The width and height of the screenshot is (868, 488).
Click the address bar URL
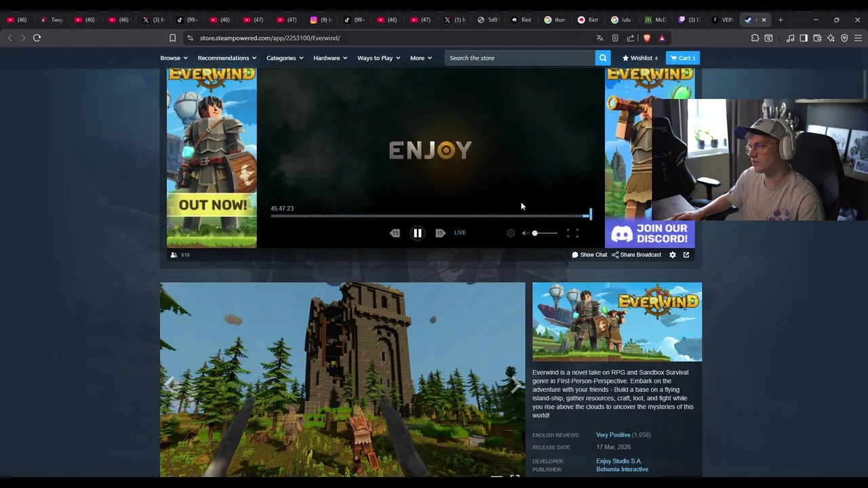[270, 38]
